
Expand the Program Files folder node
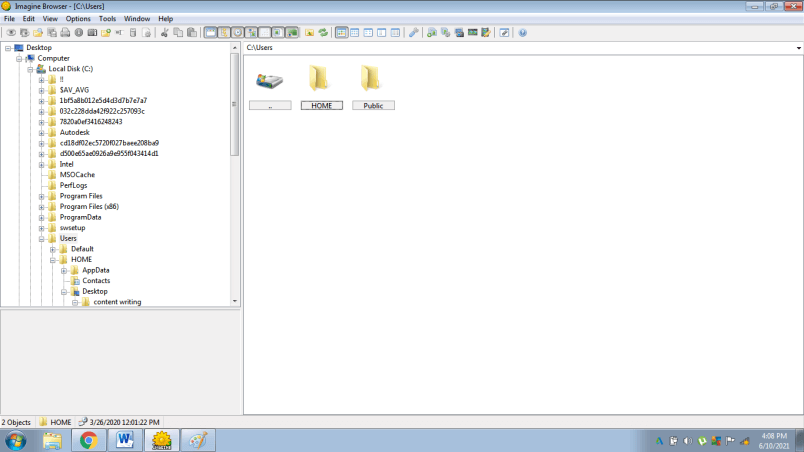point(42,196)
